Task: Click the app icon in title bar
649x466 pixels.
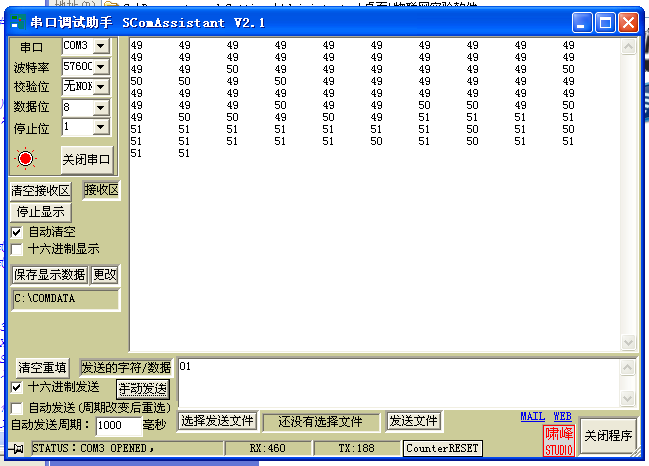Action: [x=18, y=22]
